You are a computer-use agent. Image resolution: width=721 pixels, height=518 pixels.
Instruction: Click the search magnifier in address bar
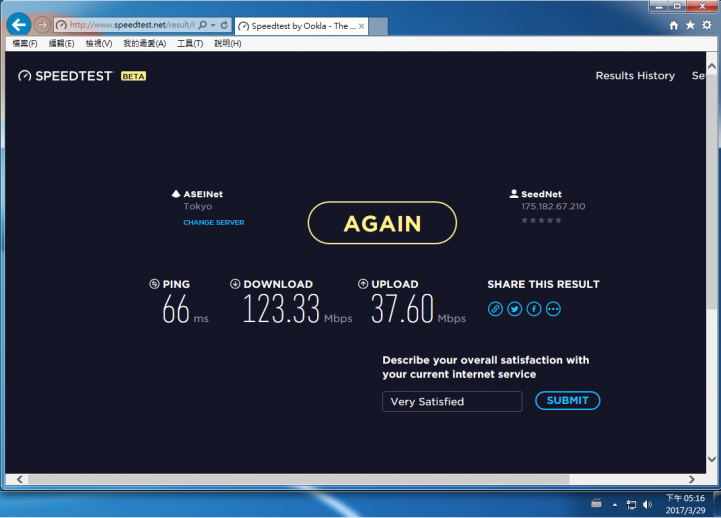(x=202, y=25)
